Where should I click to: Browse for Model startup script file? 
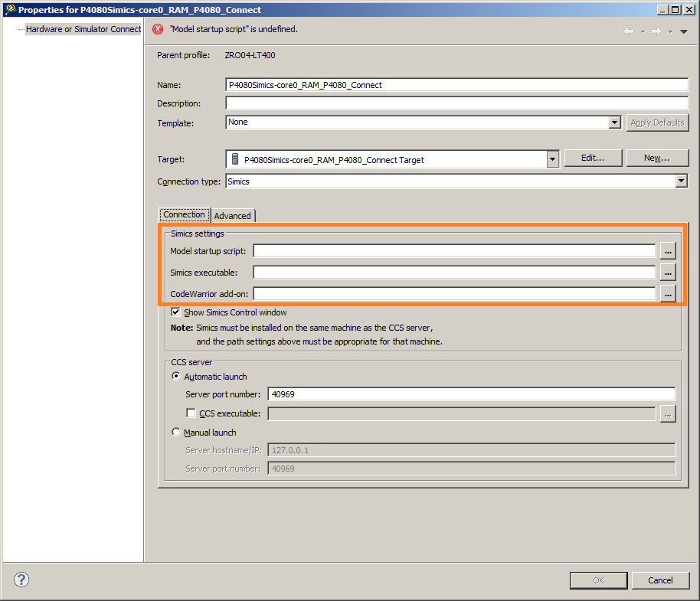pyautogui.click(x=668, y=251)
